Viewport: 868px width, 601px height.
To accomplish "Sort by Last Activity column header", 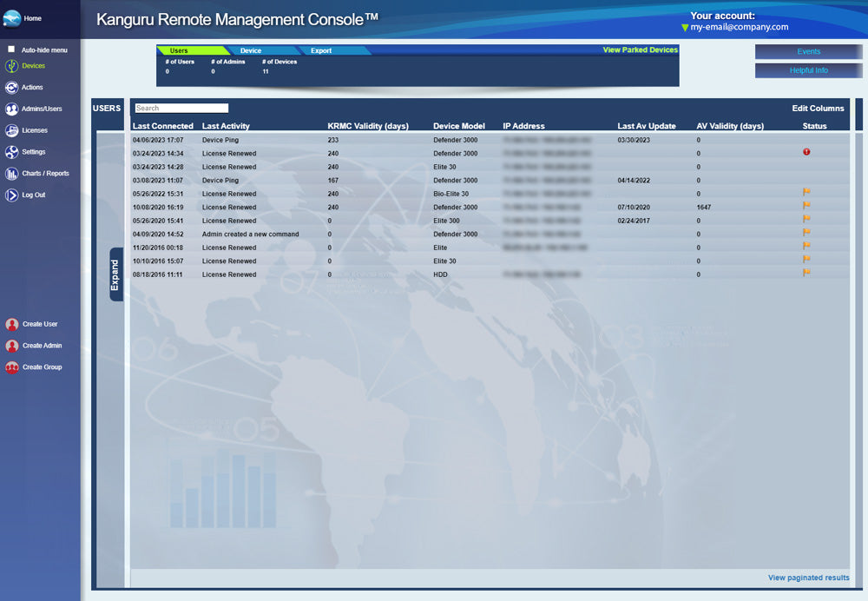I will (226, 126).
